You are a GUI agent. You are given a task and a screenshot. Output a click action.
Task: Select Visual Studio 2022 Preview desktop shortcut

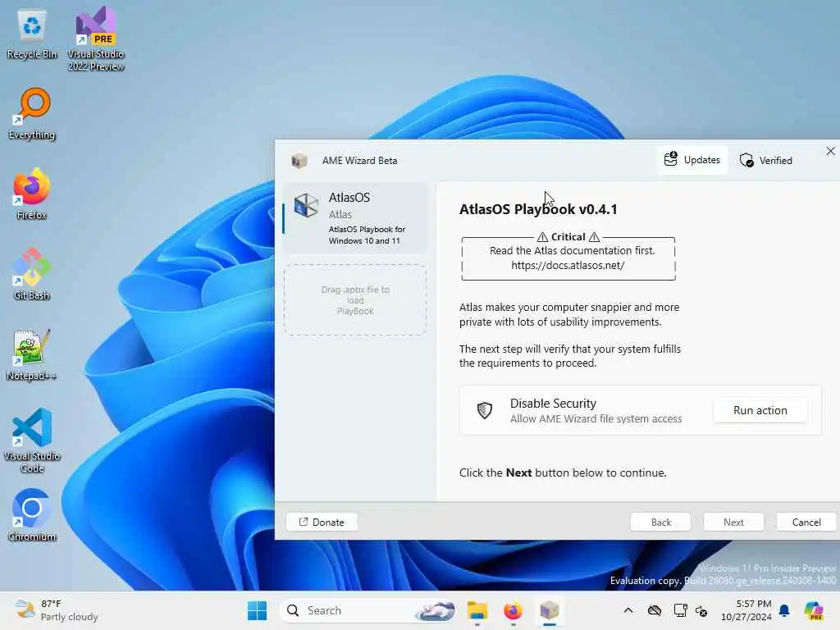96,39
